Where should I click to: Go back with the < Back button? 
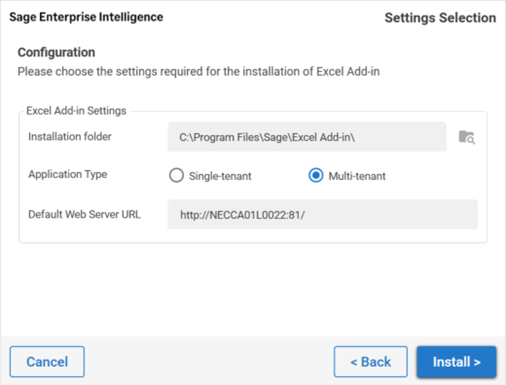pyautogui.click(x=371, y=362)
